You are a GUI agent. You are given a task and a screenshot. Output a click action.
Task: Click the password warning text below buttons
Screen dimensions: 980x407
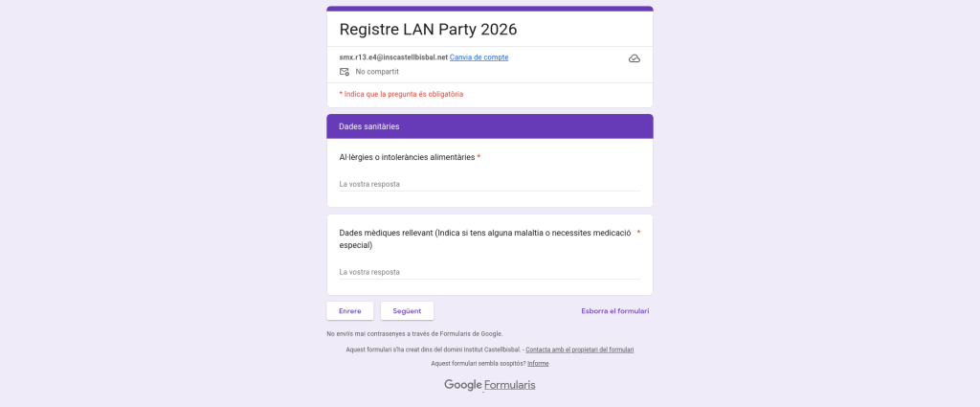coord(414,334)
